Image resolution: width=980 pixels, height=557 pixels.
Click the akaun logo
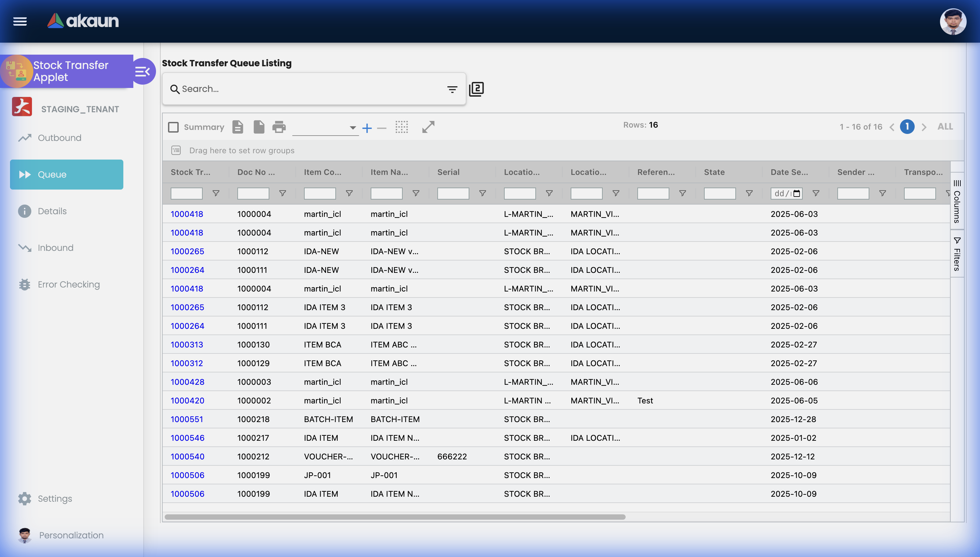(83, 21)
